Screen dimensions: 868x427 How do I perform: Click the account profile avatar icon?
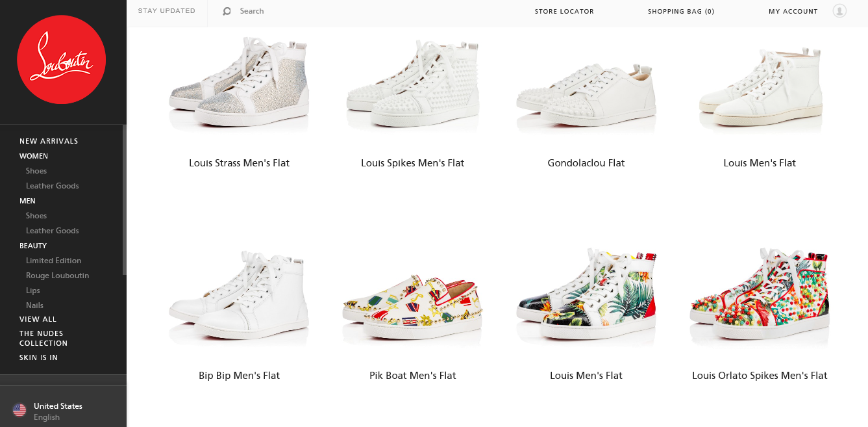(x=839, y=11)
